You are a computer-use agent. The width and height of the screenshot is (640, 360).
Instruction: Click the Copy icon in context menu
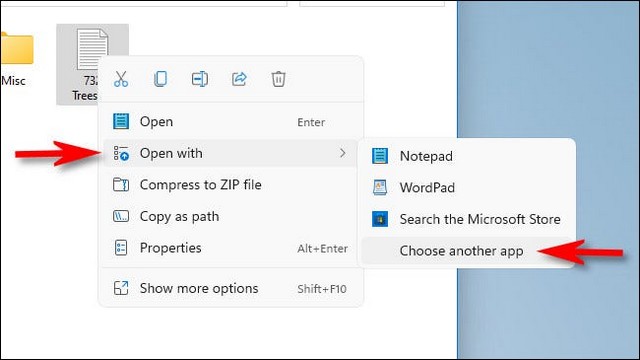point(160,79)
